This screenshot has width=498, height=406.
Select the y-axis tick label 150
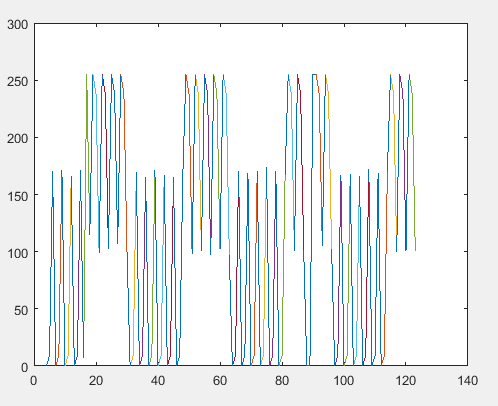click(18, 196)
